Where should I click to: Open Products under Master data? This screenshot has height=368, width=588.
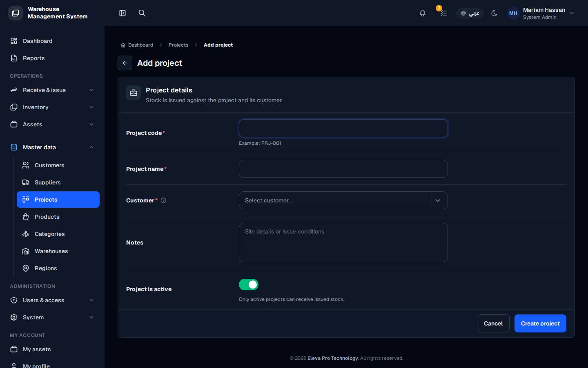tap(58, 217)
